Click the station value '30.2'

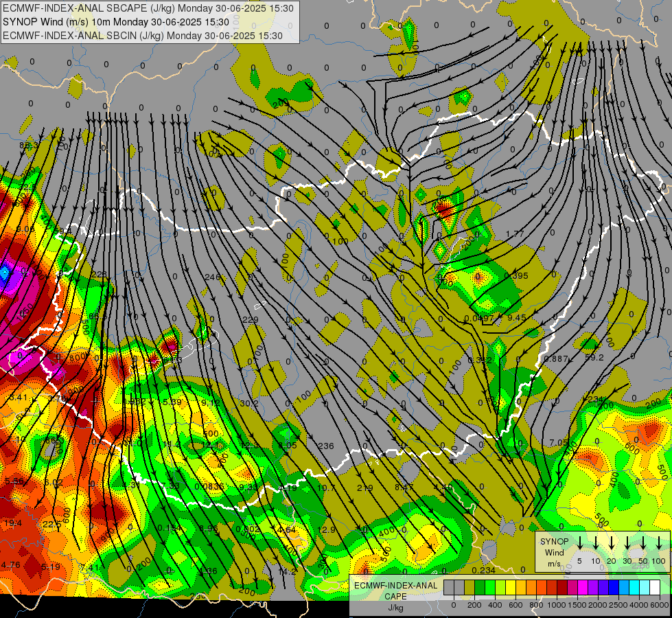pos(249,404)
